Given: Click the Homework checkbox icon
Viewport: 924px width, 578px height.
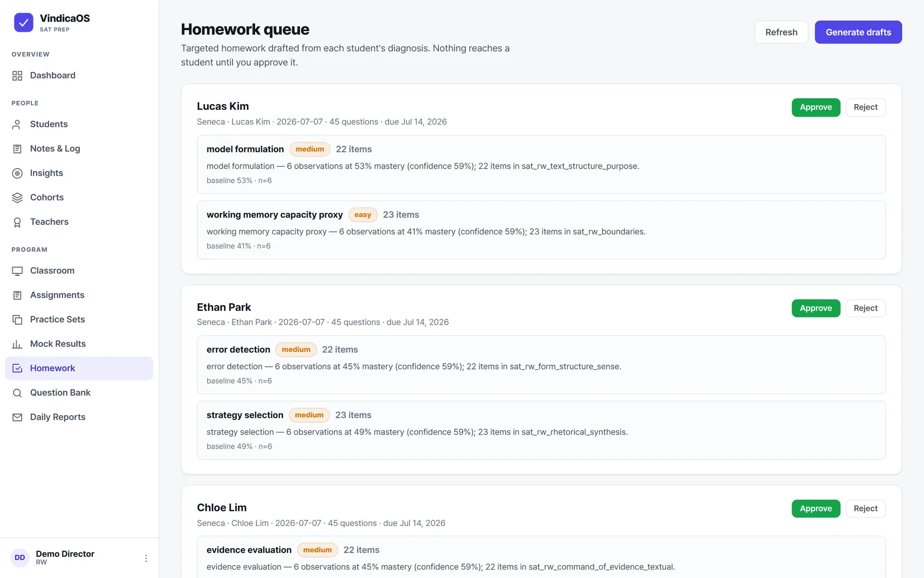Looking at the screenshot, I should (17, 368).
